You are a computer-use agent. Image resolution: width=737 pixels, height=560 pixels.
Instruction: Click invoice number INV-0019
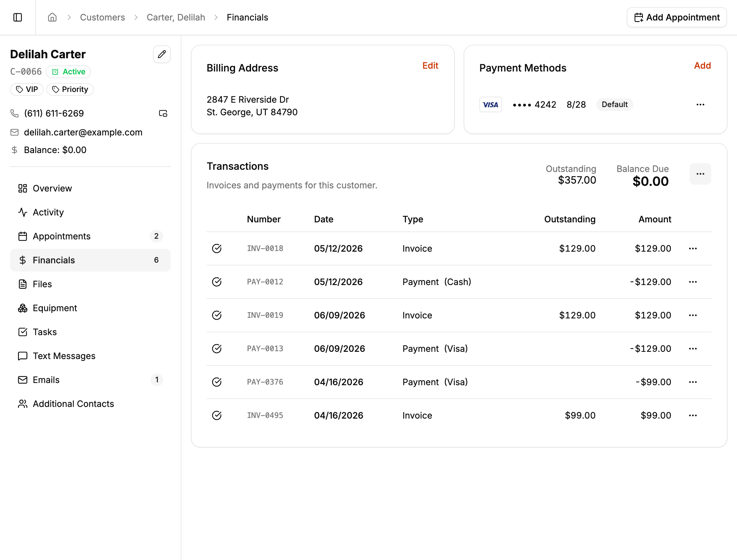coord(265,315)
